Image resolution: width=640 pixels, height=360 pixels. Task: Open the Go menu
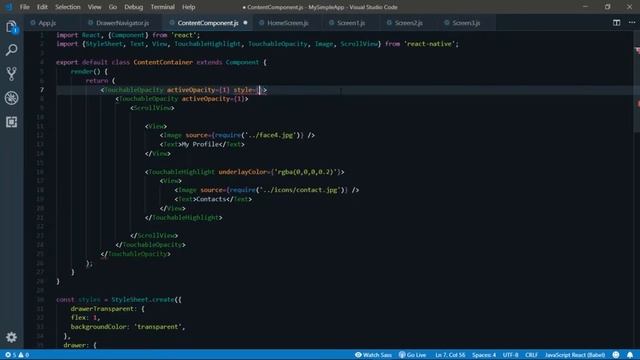tap(113, 7)
